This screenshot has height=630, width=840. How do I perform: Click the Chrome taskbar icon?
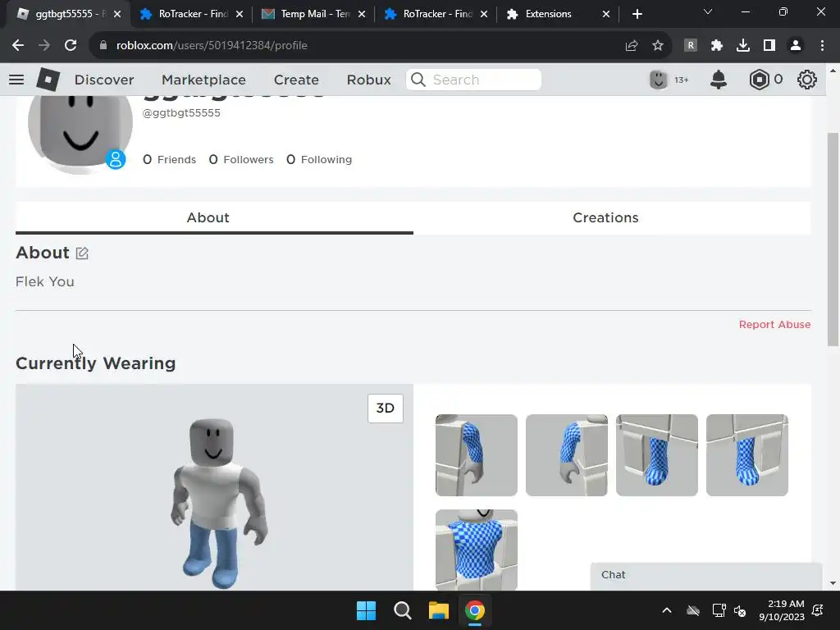click(x=475, y=610)
